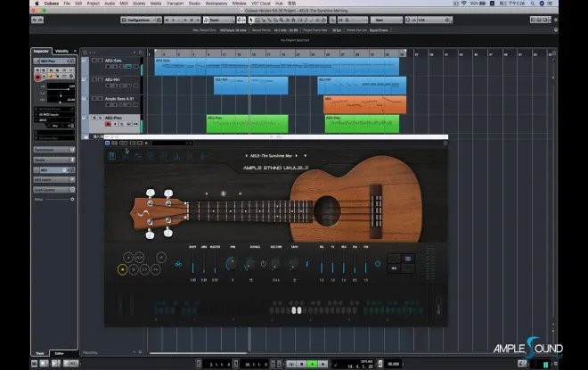
Task: Open the plugin preset list down arrow
Action: 306,156
